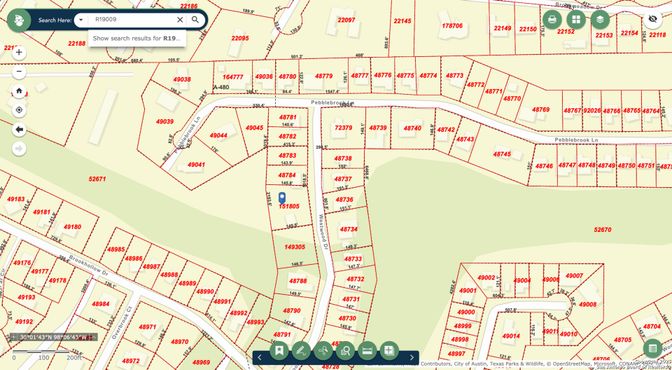Open the Measurement ruler tool

click(367, 351)
